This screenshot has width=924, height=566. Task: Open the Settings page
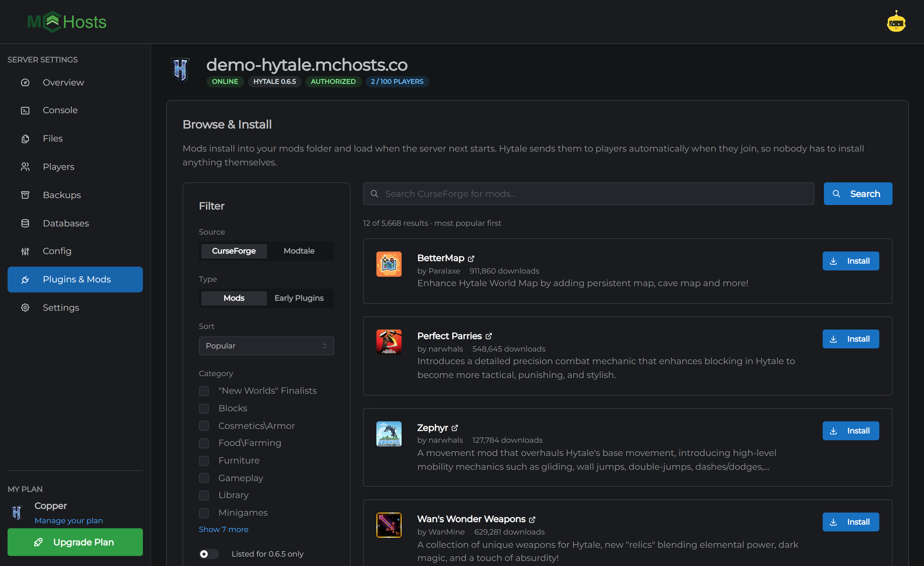75,308
